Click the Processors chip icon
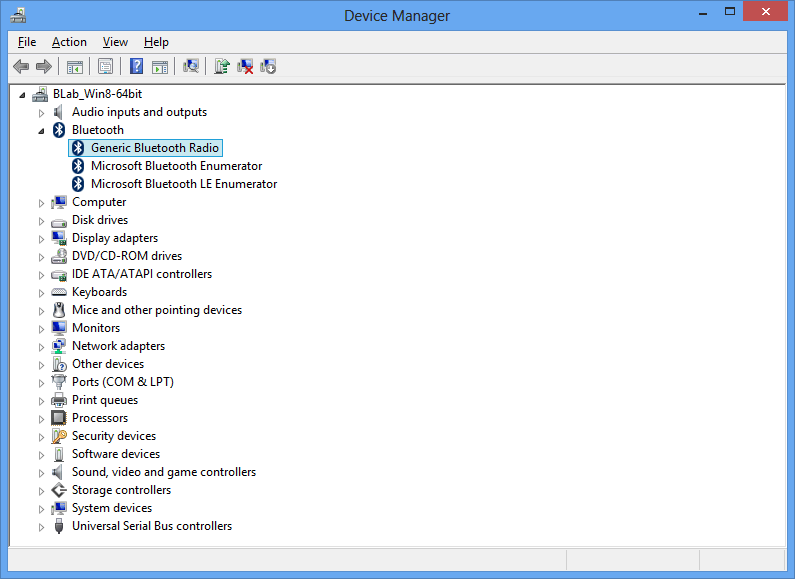 tap(59, 418)
